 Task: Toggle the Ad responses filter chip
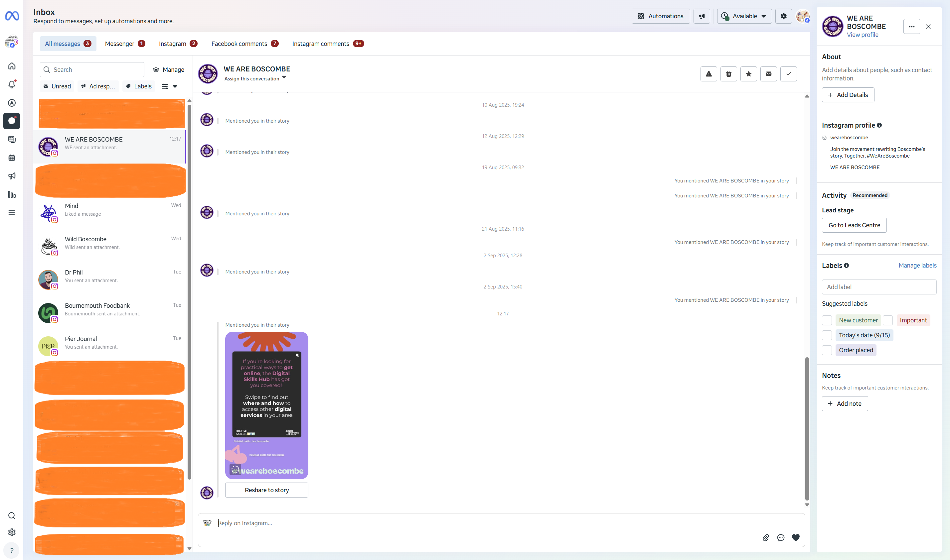click(98, 86)
